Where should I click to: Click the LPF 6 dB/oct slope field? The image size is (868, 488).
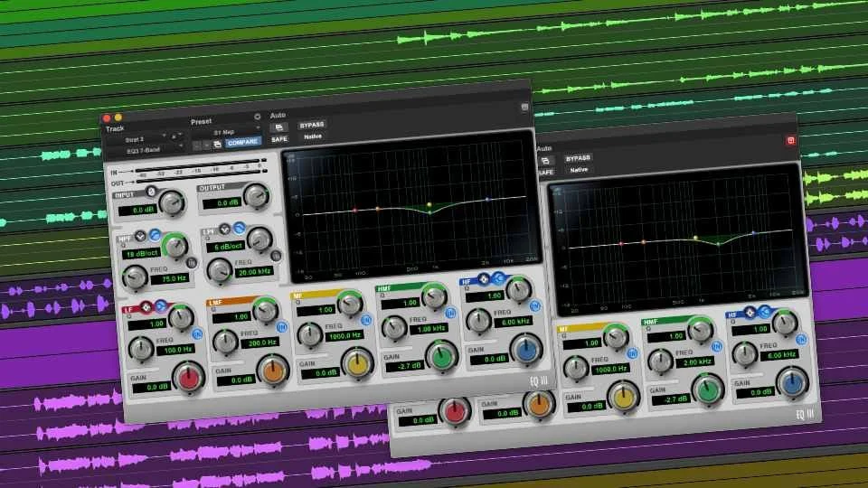[x=226, y=246]
